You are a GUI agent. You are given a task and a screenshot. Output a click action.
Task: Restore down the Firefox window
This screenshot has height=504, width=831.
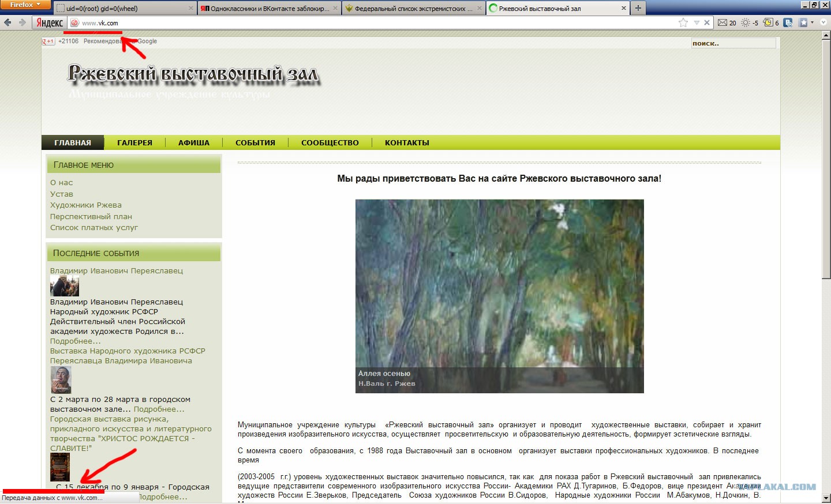[x=815, y=5]
